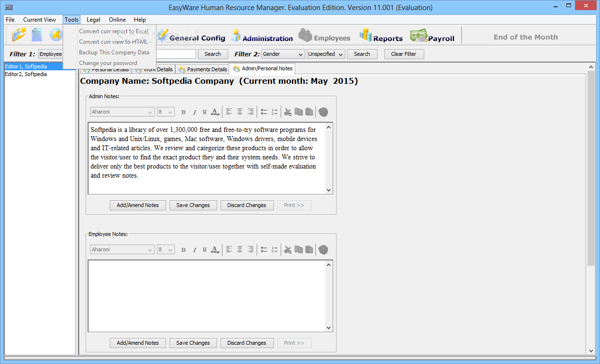Open font size dropdown in Employee Notes
Screen dimensions: 600x364
(x=166, y=249)
